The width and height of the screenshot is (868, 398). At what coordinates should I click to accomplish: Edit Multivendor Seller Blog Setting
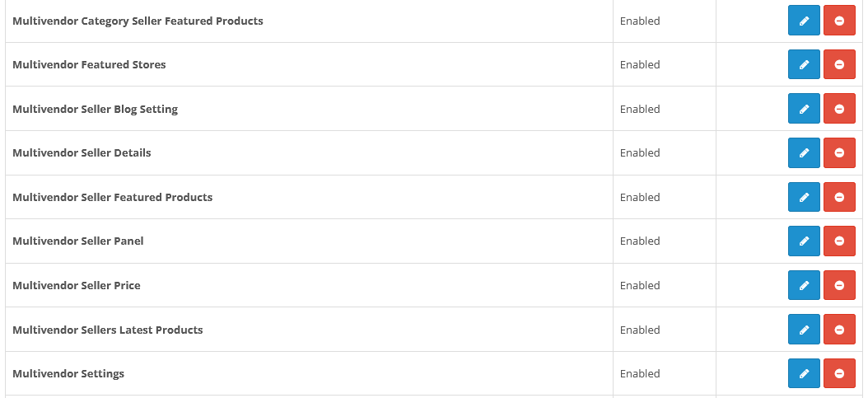[804, 109]
